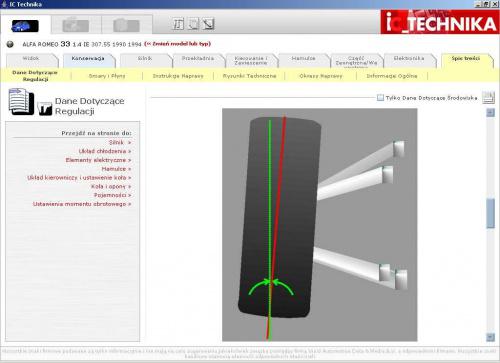Click the change model or type link
Viewport: 500px width, 363px height.
coord(178,44)
